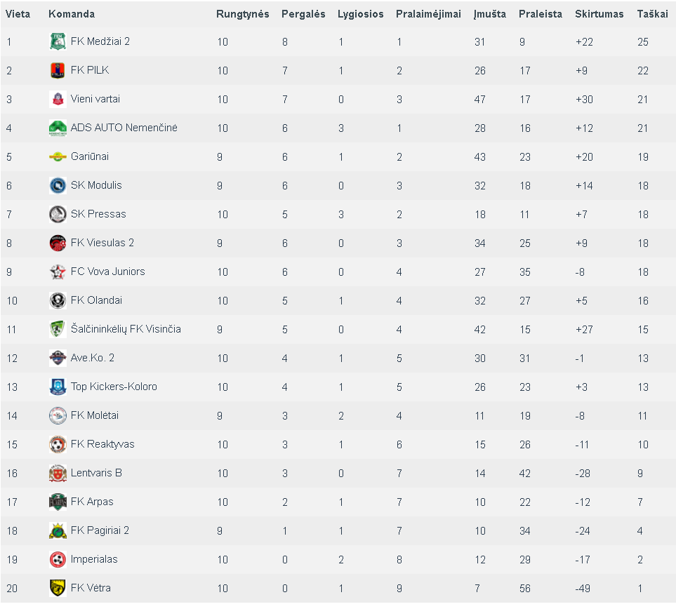Click the Imperialas football logo

coord(58,560)
